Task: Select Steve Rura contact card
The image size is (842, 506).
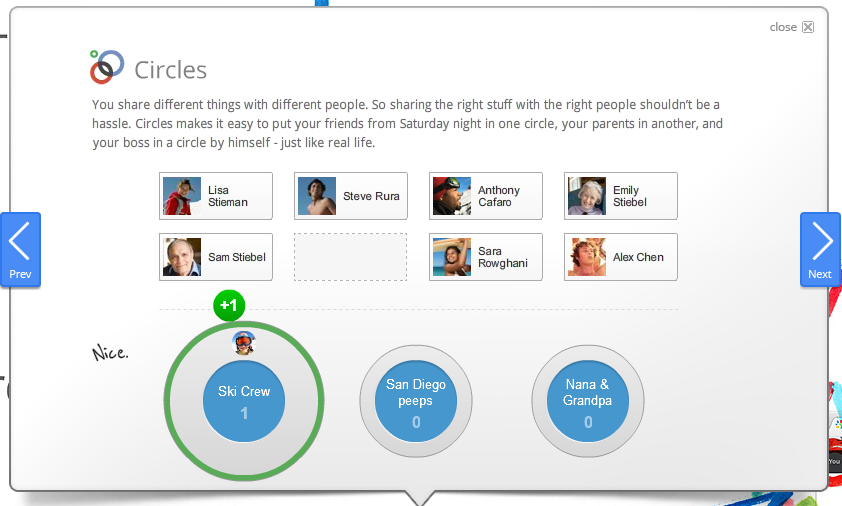Action: click(x=351, y=196)
